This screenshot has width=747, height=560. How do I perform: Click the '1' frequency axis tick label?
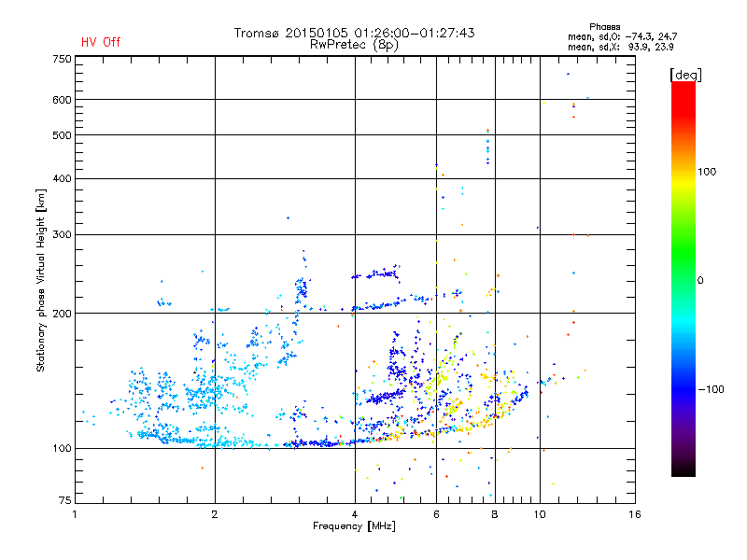click(x=75, y=514)
